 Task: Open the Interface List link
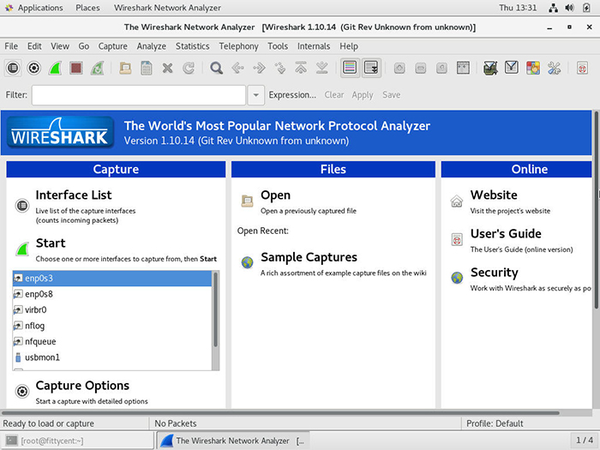tap(73, 195)
